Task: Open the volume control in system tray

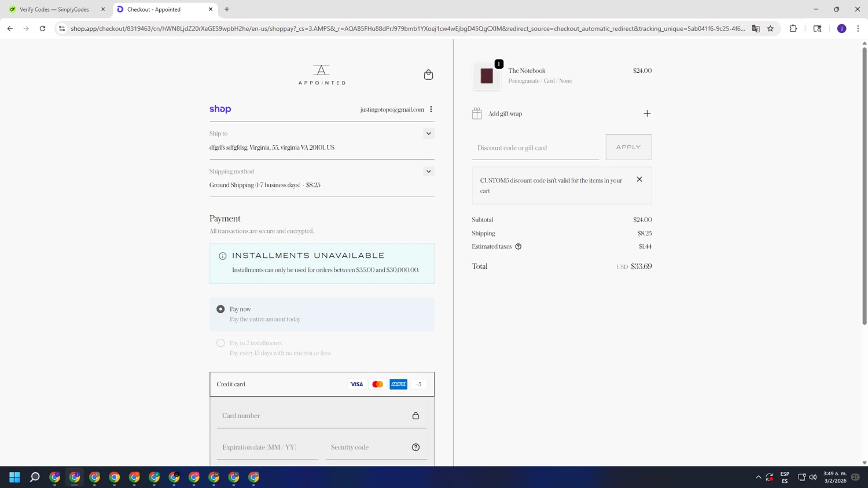Action: (x=812, y=477)
